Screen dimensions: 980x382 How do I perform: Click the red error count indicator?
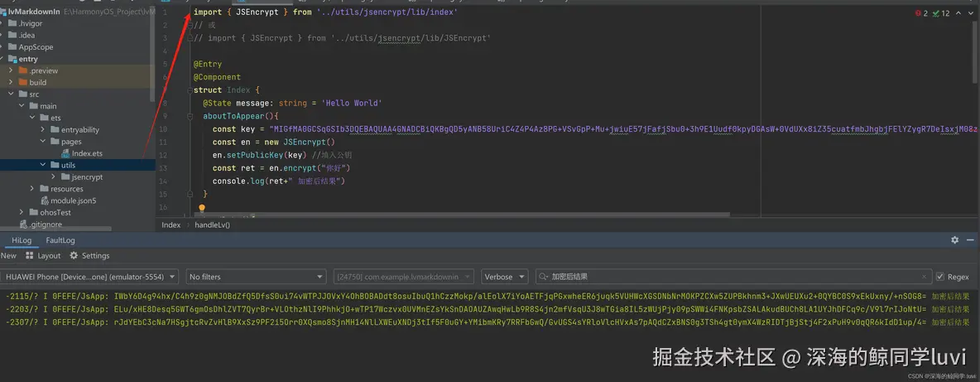tap(921, 12)
